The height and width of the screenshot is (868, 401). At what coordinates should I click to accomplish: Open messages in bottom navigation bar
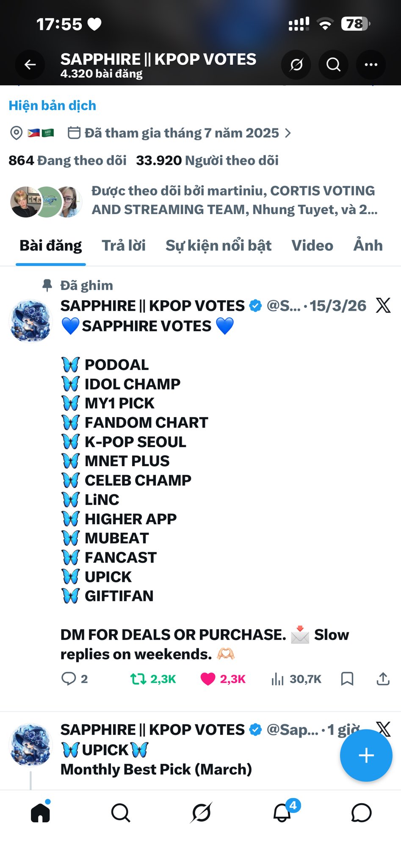pos(361,813)
